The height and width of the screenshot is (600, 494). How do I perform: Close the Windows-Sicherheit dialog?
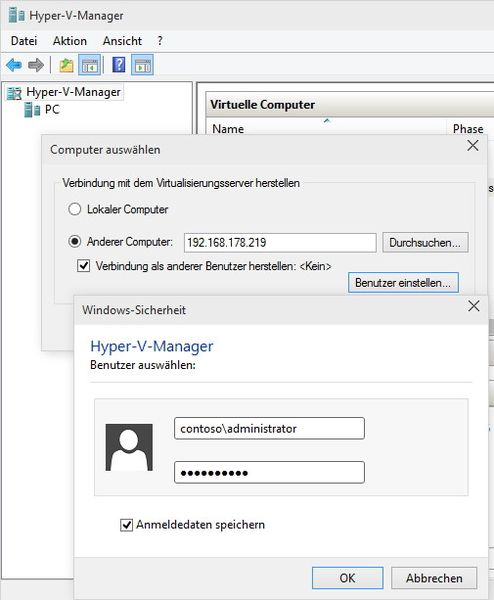click(474, 306)
